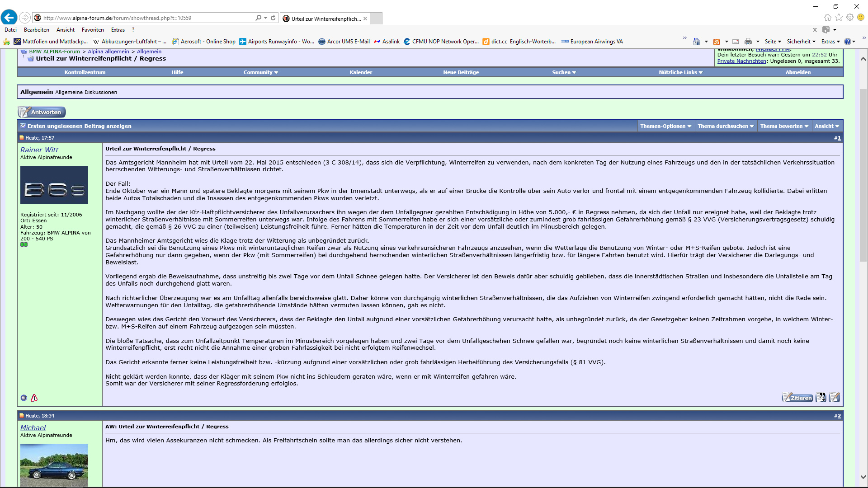Open Michael's profile link
The height and width of the screenshot is (488, 868).
click(x=33, y=427)
